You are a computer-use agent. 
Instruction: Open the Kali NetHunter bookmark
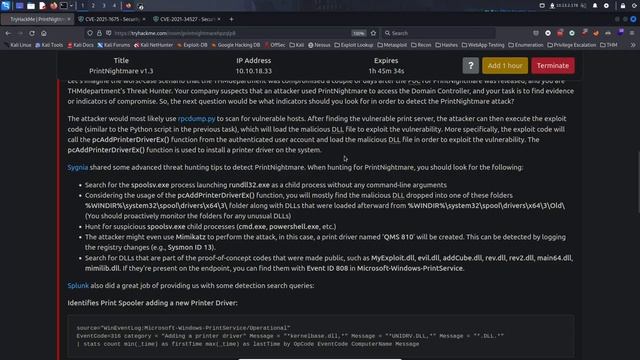coord(153,45)
